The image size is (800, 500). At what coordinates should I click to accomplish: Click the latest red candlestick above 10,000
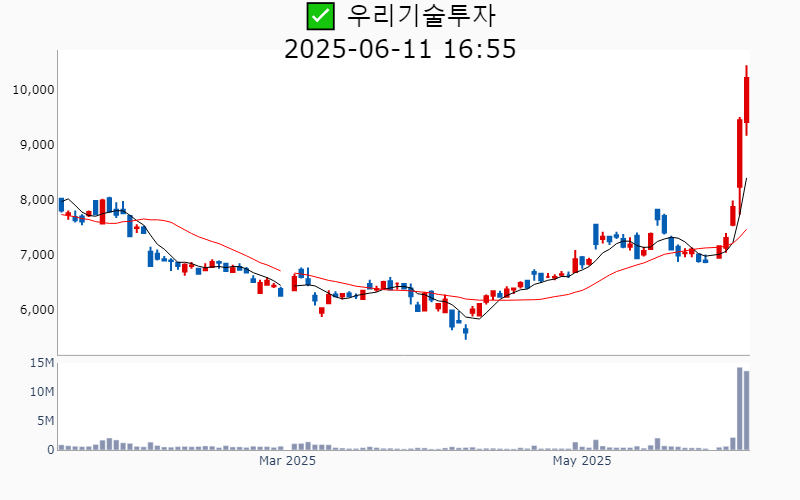(x=746, y=100)
